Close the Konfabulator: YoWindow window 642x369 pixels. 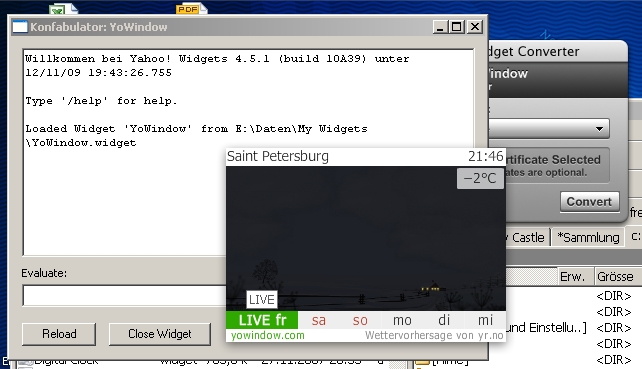pyautogui.click(x=475, y=27)
